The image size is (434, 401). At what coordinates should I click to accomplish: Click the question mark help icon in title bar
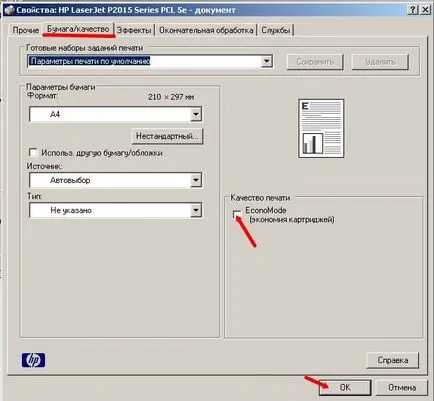[x=413, y=10]
